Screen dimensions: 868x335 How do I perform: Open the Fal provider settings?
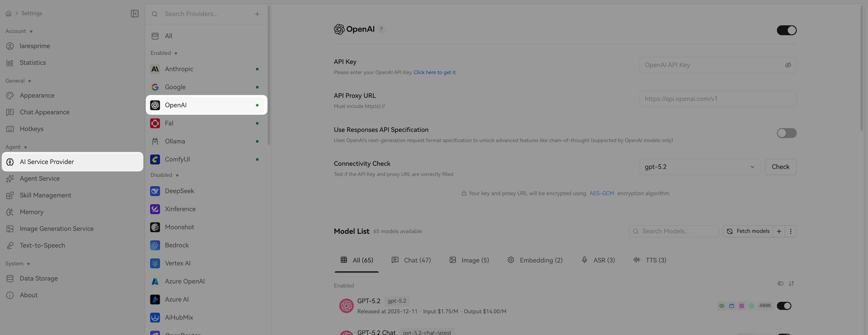207,123
